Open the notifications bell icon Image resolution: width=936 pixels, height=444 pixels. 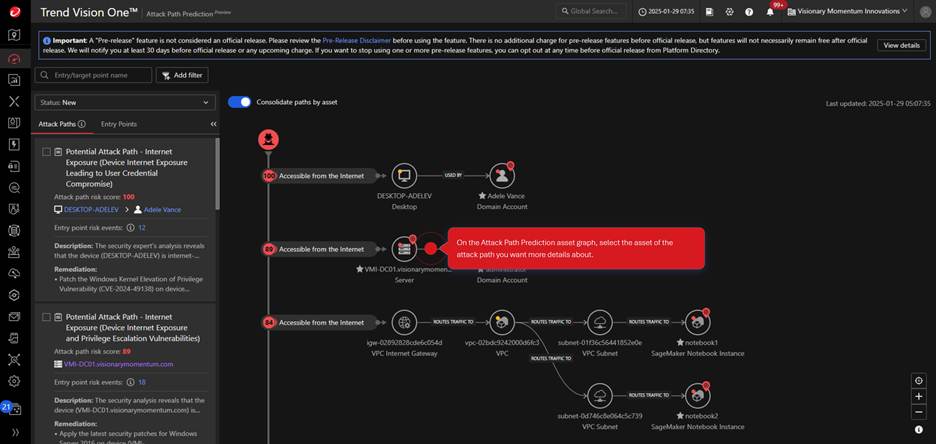(x=770, y=11)
